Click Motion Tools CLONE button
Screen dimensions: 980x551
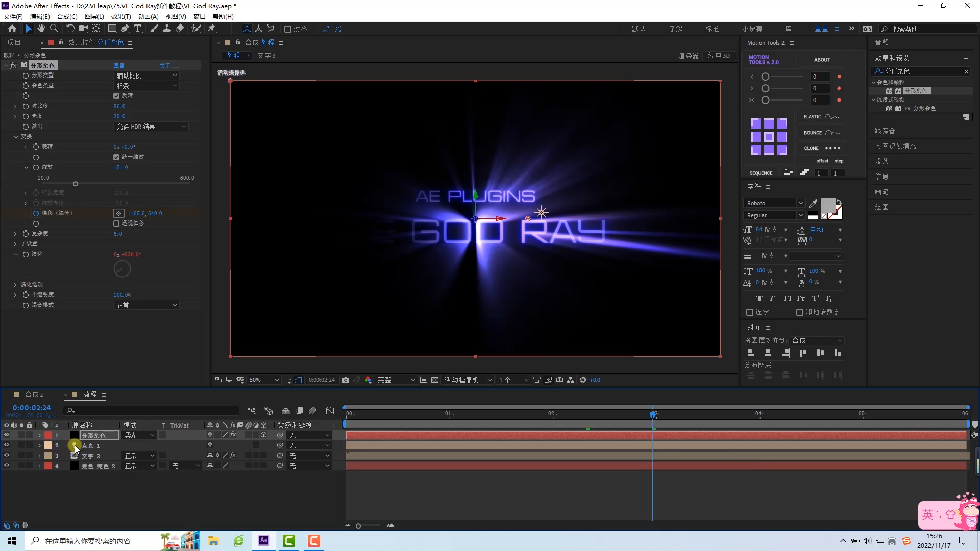pyautogui.click(x=822, y=148)
